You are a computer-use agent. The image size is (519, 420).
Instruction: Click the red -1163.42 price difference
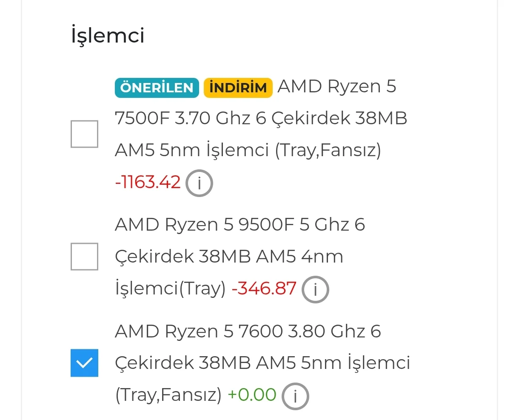[148, 182]
